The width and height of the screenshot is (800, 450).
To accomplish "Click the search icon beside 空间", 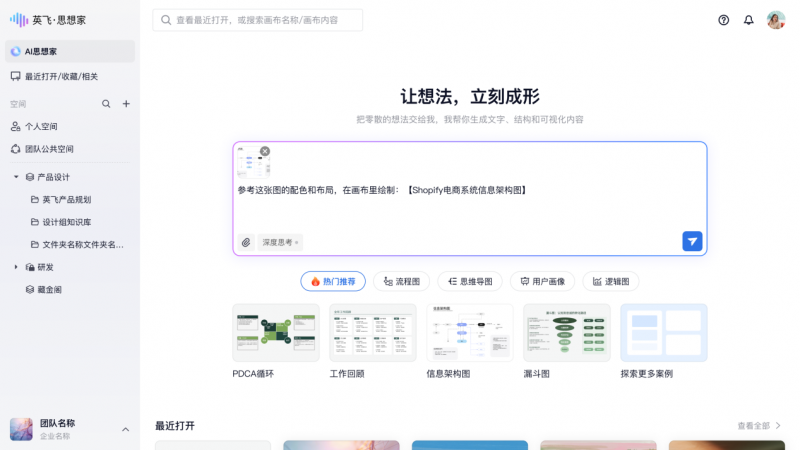I will 106,104.
